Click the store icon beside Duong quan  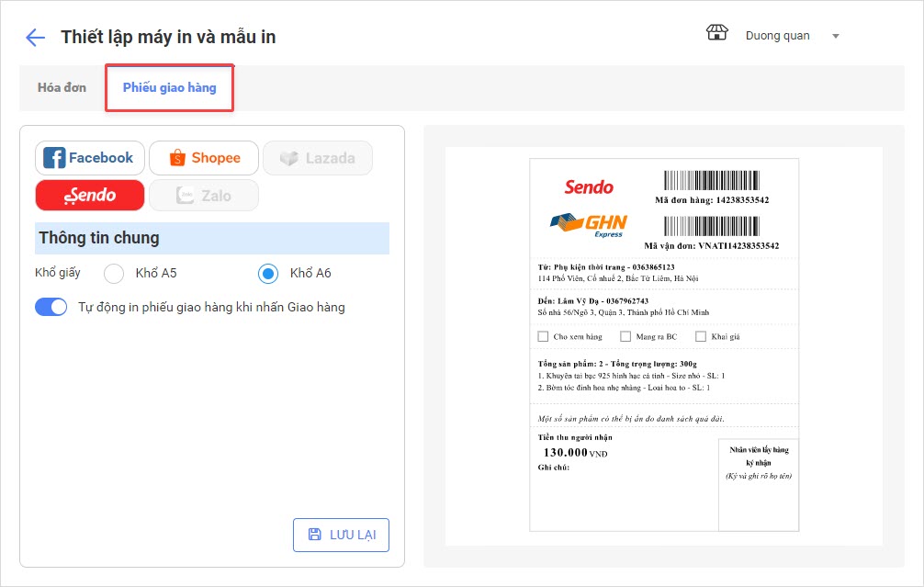coord(716,34)
